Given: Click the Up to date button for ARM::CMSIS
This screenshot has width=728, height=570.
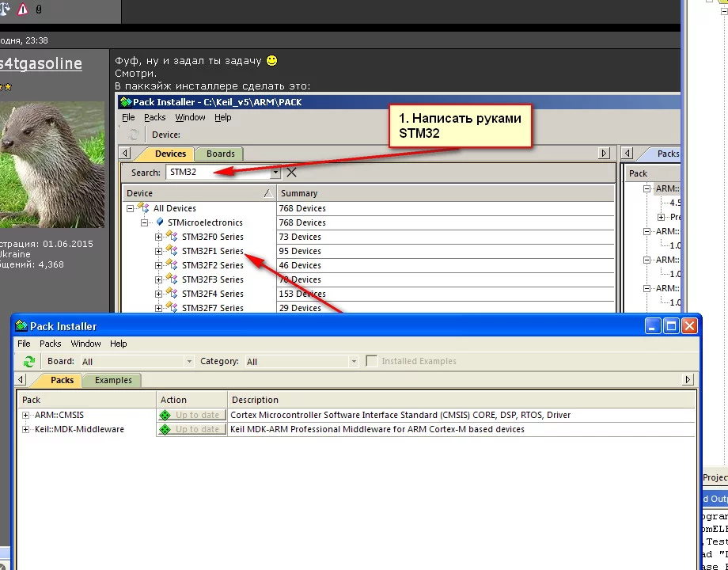Looking at the screenshot, I should coord(191,415).
